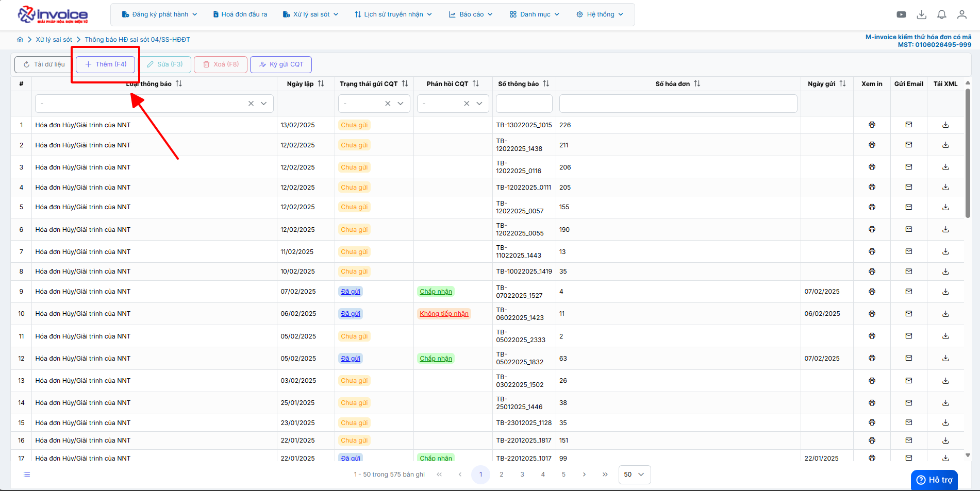The height and width of the screenshot is (491, 980).
Task: Send email for notice TB-12022025_0116
Action: (909, 167)
